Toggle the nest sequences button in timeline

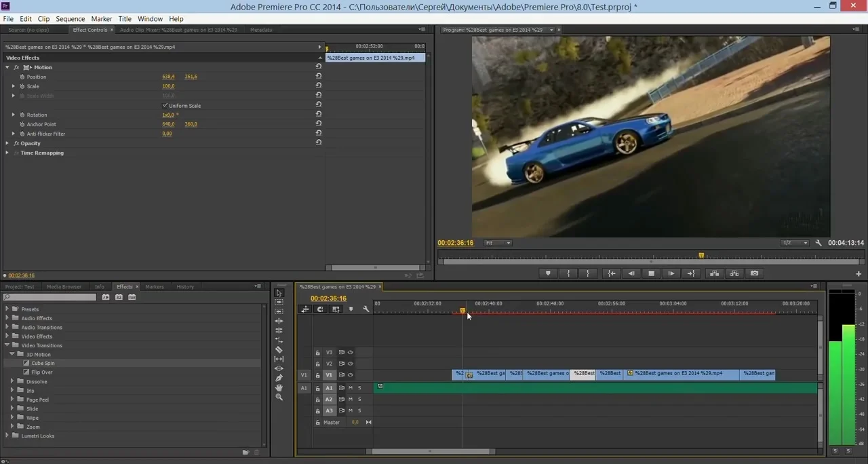coord(305,309)
